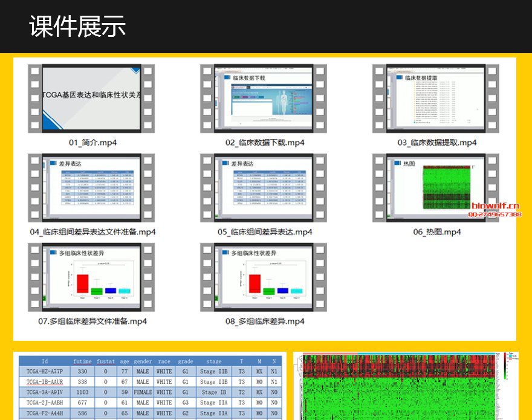
Task: Click the age value 67
Action: 125,382
